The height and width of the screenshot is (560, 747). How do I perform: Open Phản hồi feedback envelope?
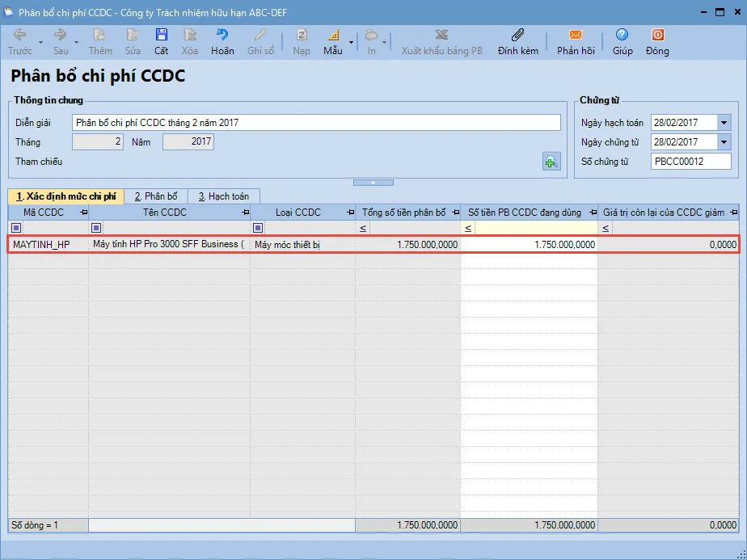click(x=576, y=36)
